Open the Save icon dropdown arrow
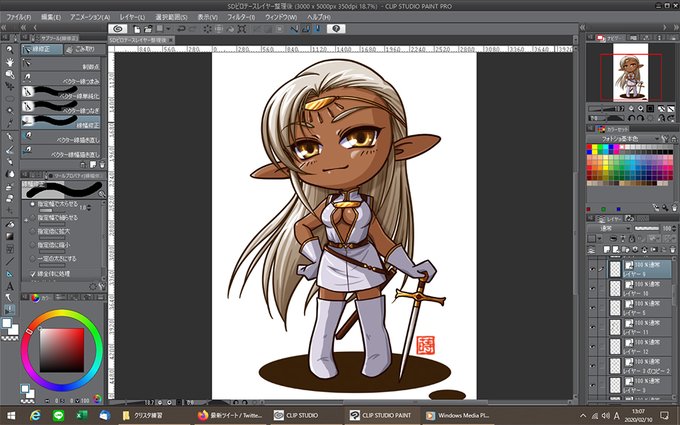680x425 pixels. point(168,29)
